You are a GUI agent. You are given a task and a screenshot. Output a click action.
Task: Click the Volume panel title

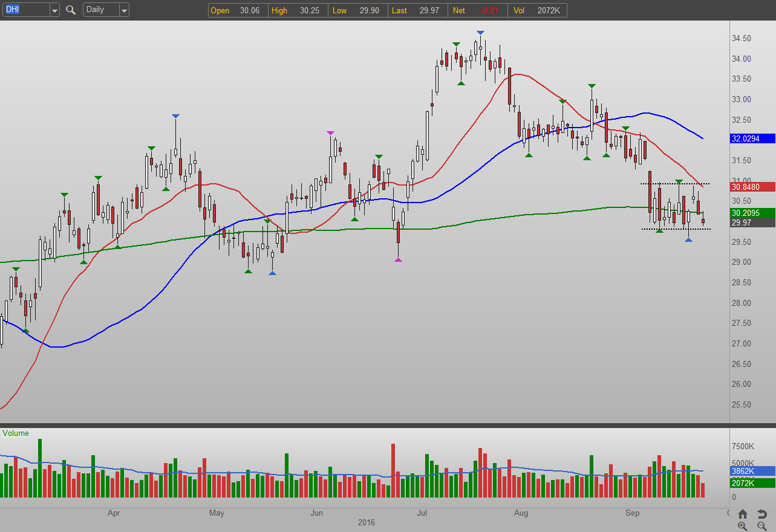(16, 433)
